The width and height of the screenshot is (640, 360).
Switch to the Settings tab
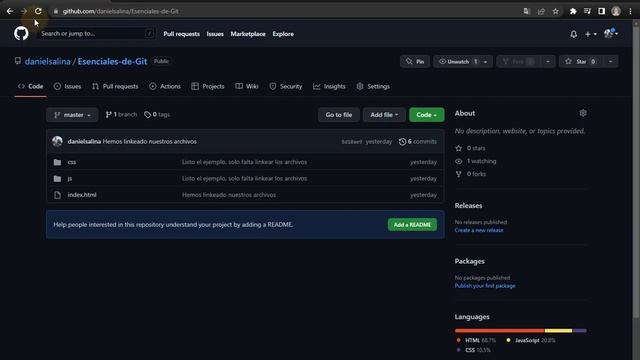pyautogui.click(x=373, y=87)
